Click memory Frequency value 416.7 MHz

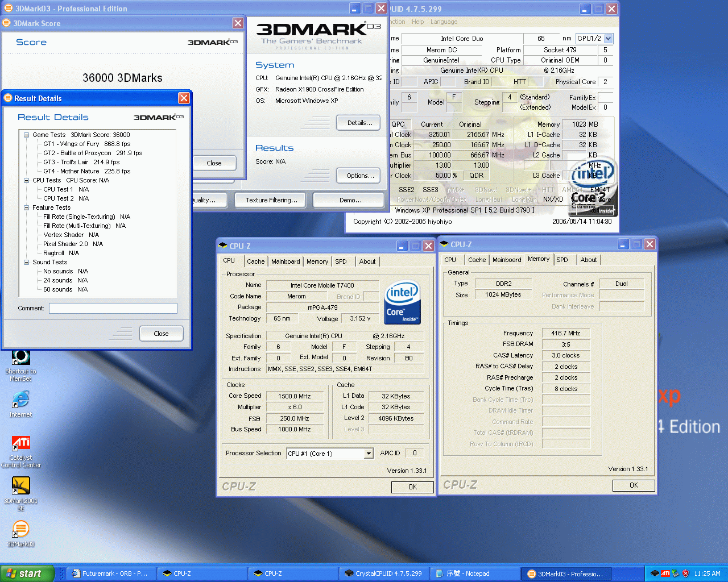(566, 333)
